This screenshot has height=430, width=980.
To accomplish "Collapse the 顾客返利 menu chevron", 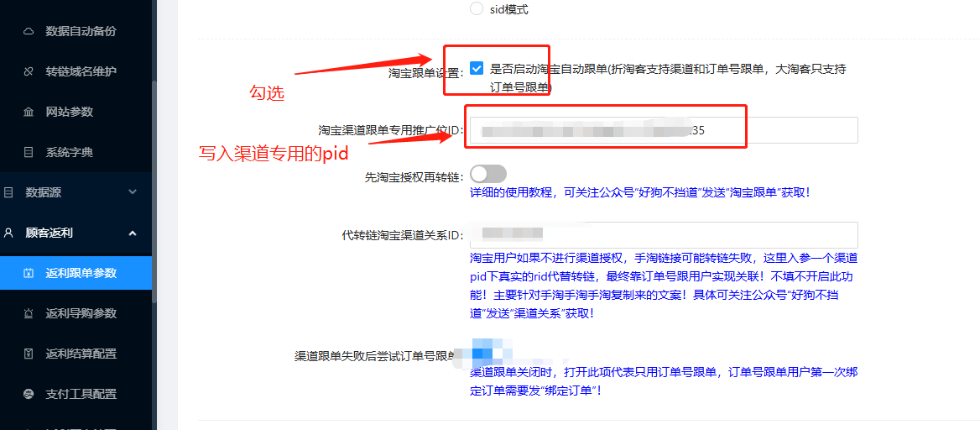I will (x=132, y=233).
